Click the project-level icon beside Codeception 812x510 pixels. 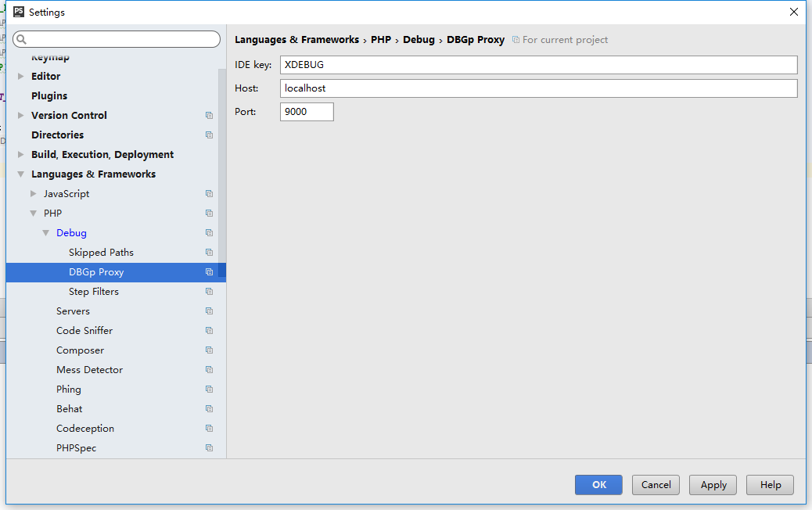point(209,429)
